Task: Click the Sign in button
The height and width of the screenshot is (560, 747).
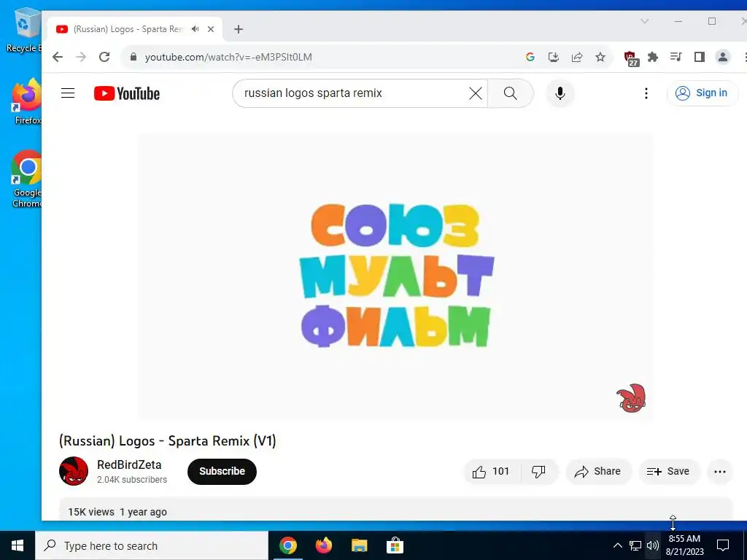Action: tap(703, 93)
